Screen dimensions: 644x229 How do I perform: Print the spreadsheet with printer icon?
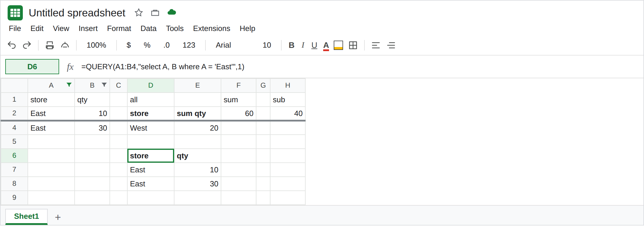(x=50, y=45)
